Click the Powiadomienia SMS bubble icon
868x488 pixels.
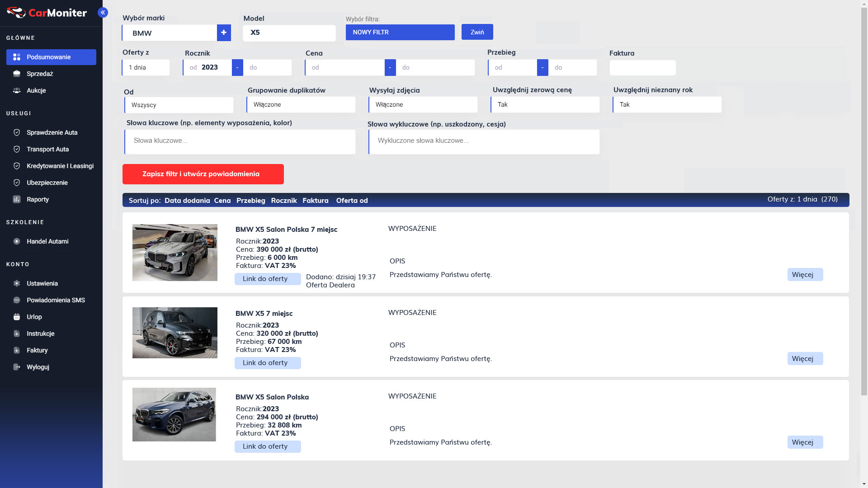click(x=17, y=300)
